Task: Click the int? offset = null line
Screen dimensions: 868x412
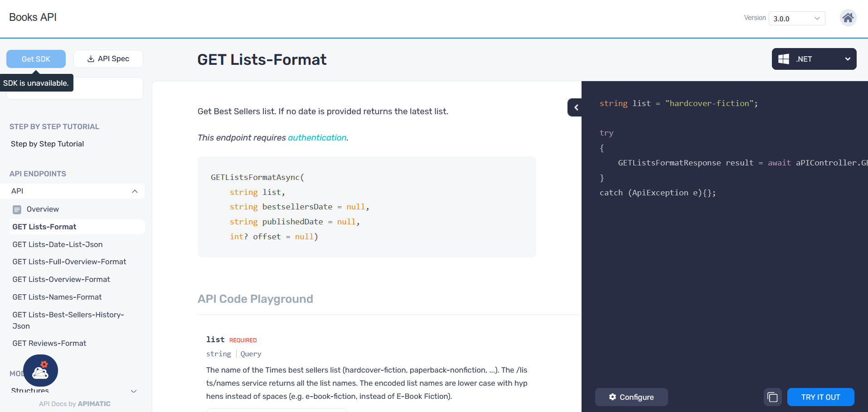Action: point(274,237)
